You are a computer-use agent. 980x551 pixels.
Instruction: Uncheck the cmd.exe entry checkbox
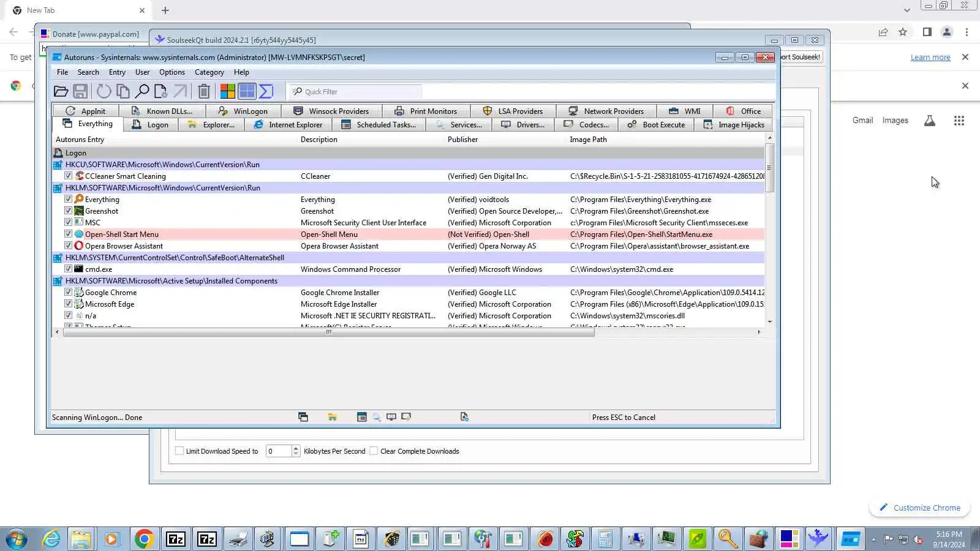[68, 269]
